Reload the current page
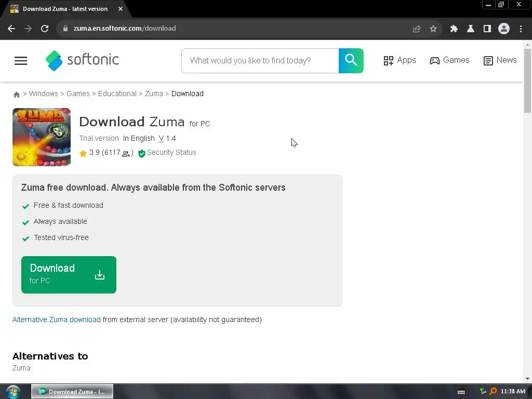The height and width of the screenshot is (399, 532). (45, 29)
